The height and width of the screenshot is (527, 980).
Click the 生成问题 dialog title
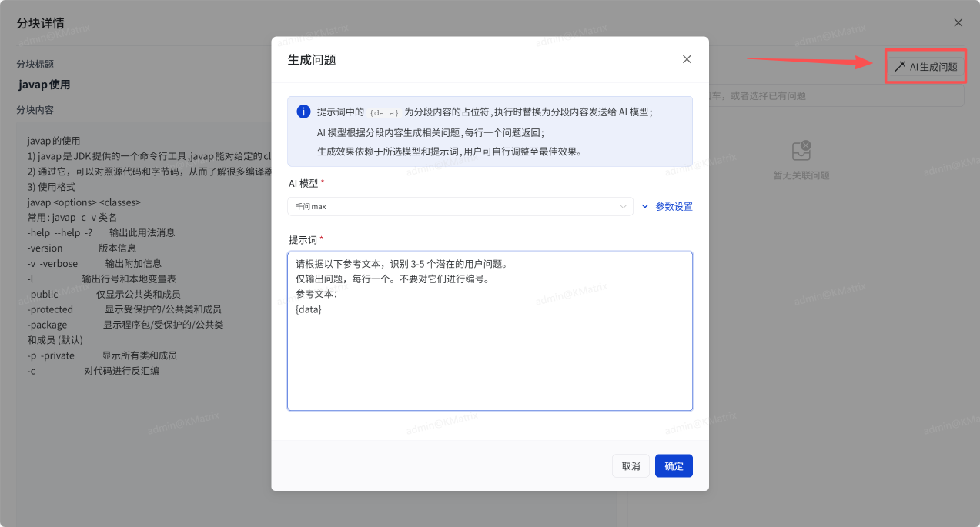[312, 59]
